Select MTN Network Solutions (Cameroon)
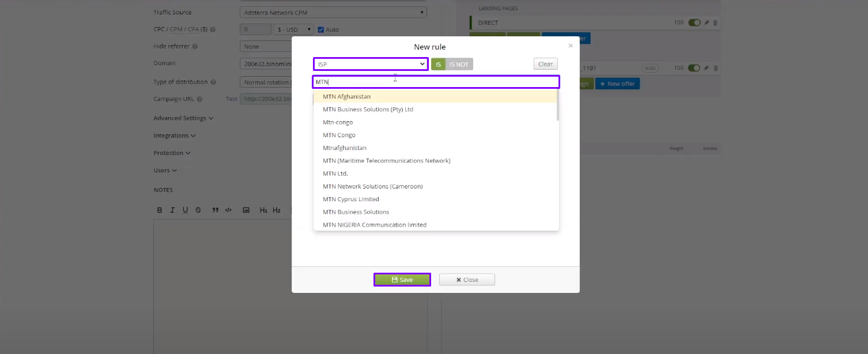 click(435, 186)
